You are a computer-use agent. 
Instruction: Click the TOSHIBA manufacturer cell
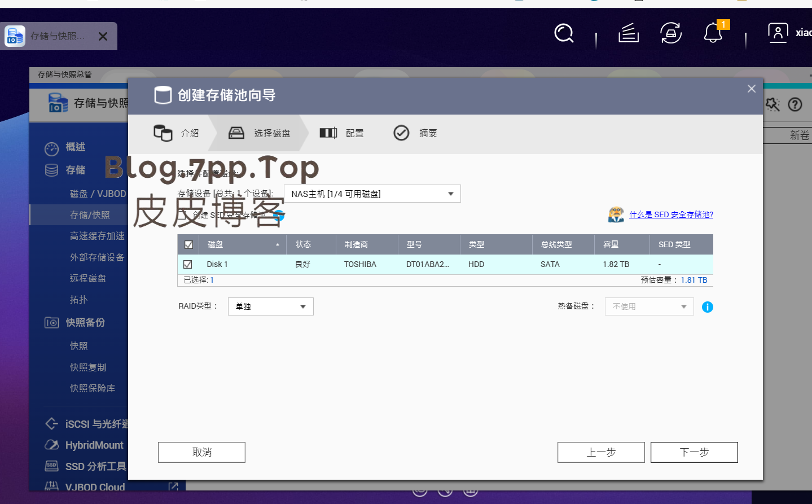click(x=360, y=264)
